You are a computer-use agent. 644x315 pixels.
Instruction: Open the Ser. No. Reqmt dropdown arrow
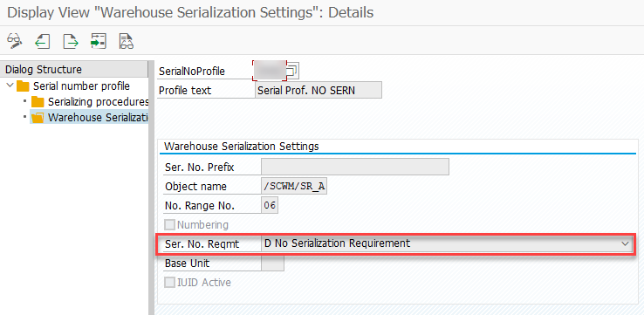[x=625, y=244]
